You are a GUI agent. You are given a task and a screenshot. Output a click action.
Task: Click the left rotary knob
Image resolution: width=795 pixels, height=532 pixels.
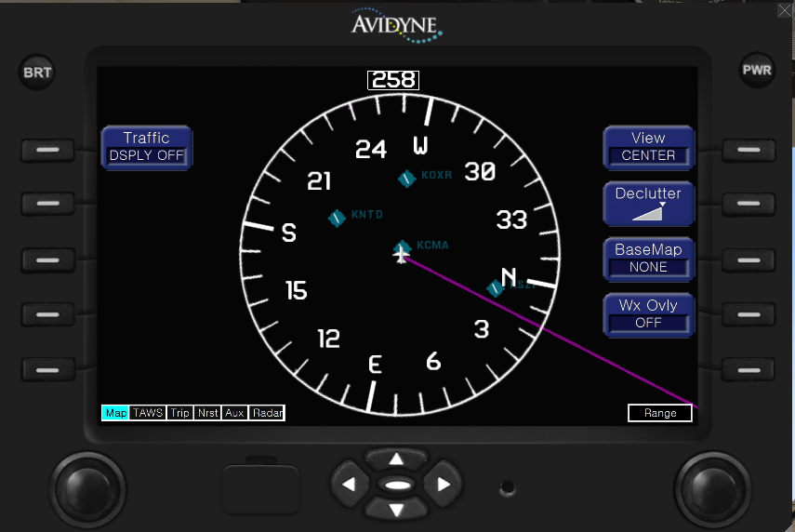coord(87,489)
